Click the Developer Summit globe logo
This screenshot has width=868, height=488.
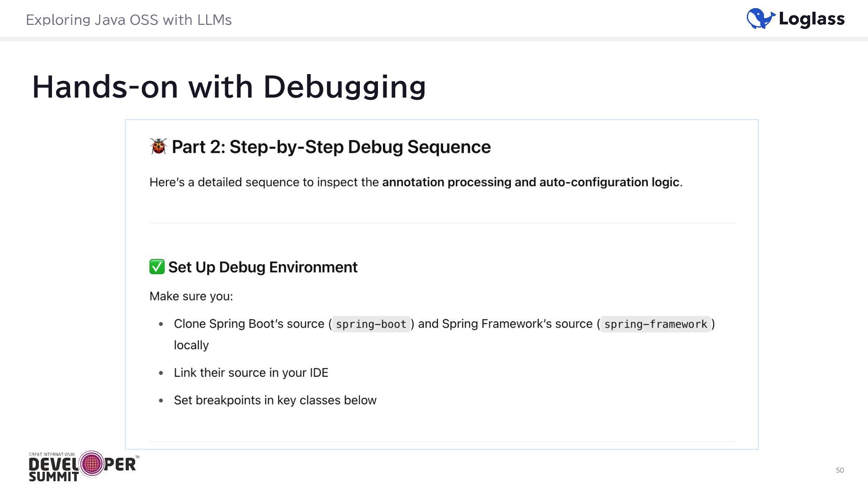(92, 464)
